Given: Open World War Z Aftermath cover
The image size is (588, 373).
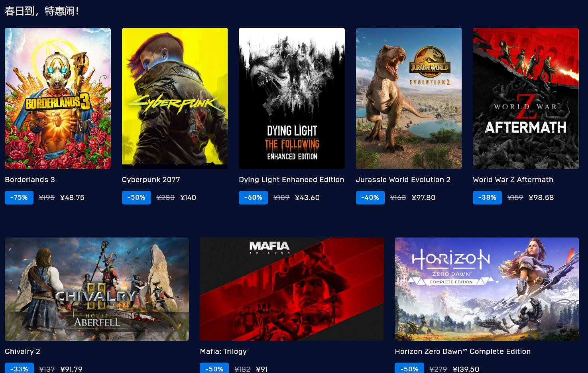Looking at the screenshot, I should point(526,98).
